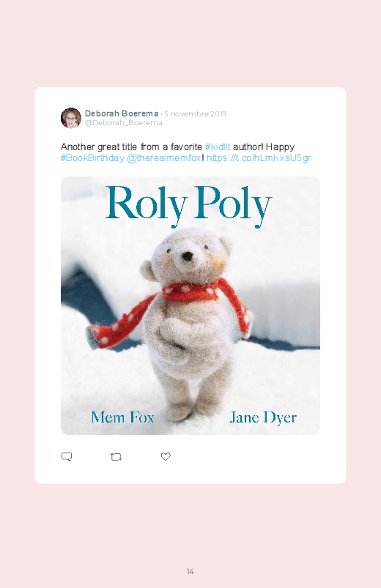
Task: Click the Roly Poly title on cover
Action: click(x=188, y=205)
